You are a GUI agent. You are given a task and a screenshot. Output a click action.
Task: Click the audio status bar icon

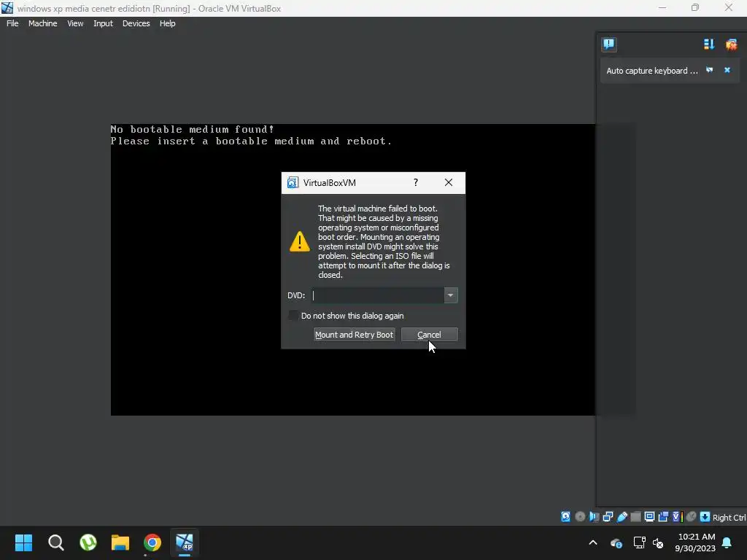pyautogui.click(x=594, y=517)
